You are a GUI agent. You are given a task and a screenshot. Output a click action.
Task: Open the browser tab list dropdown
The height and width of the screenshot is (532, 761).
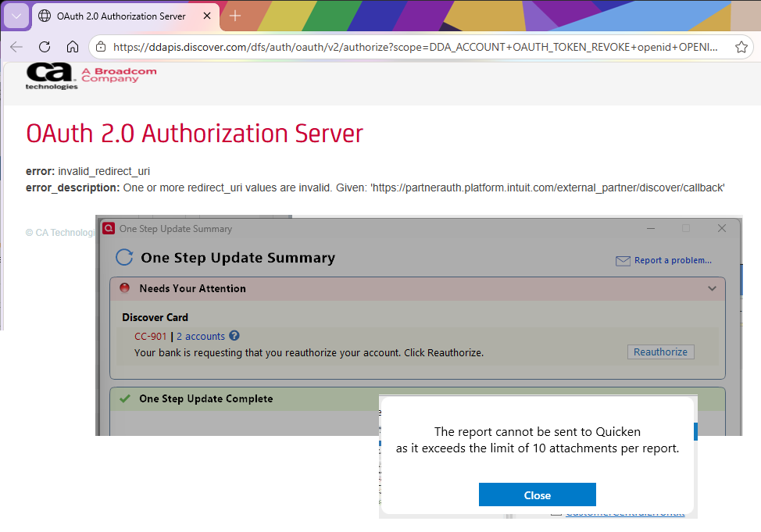pos(16,16)
